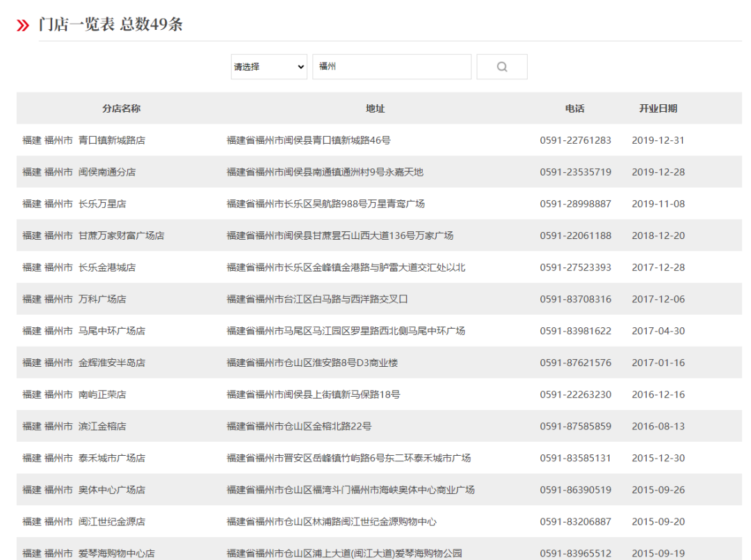Choose the 万科广场店 store entry
Image resolution: width=751 pixels, height=560 pixels.
click(x=102, y=299)
